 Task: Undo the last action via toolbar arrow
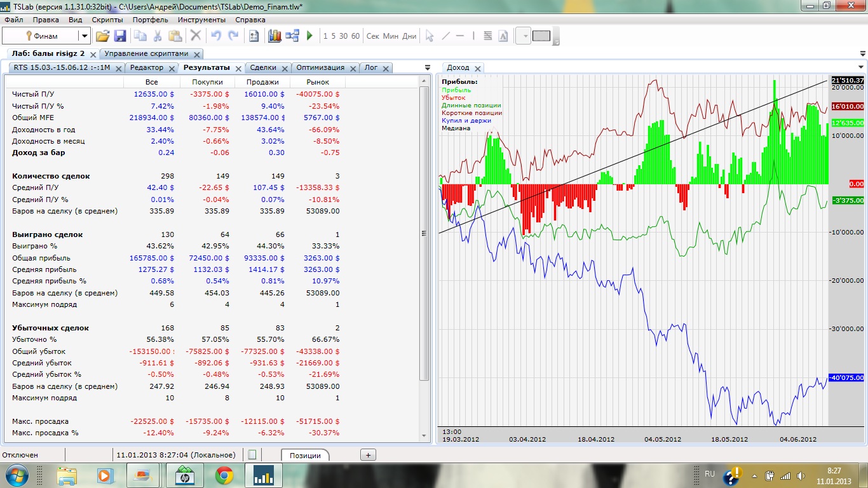tap(216, 36)
